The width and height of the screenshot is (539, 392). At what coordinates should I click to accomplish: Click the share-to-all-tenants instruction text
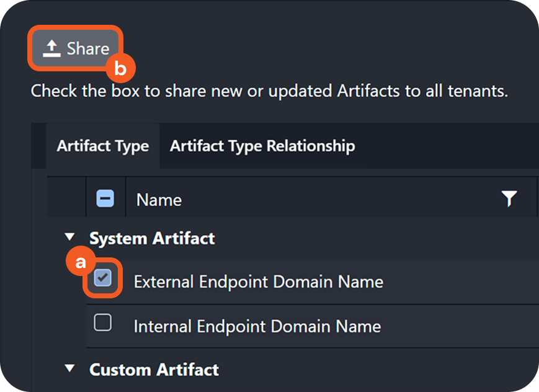click(x=269, y=92)
